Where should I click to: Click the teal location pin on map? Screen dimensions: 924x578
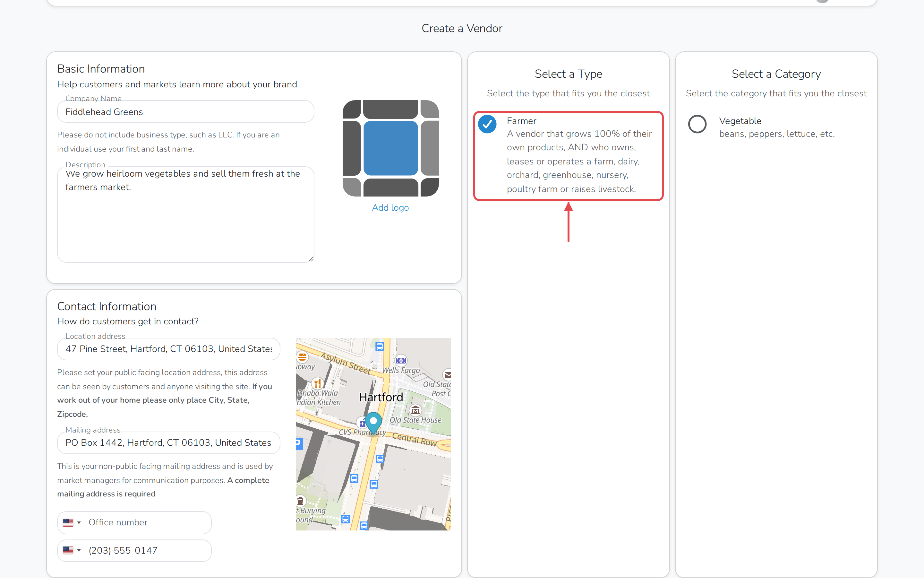[x=373, y=423]
